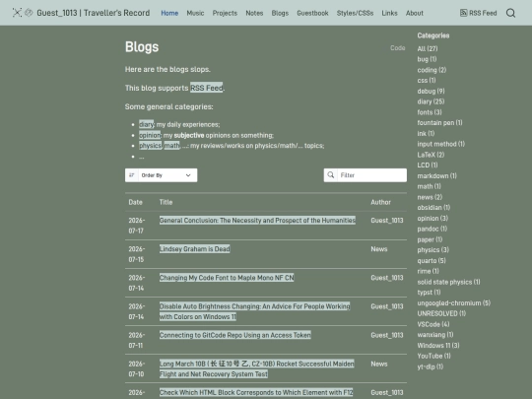The height and width of the screenshot is (399, 532).
Task: Open the Music nav item
Action: coord(195,13)
